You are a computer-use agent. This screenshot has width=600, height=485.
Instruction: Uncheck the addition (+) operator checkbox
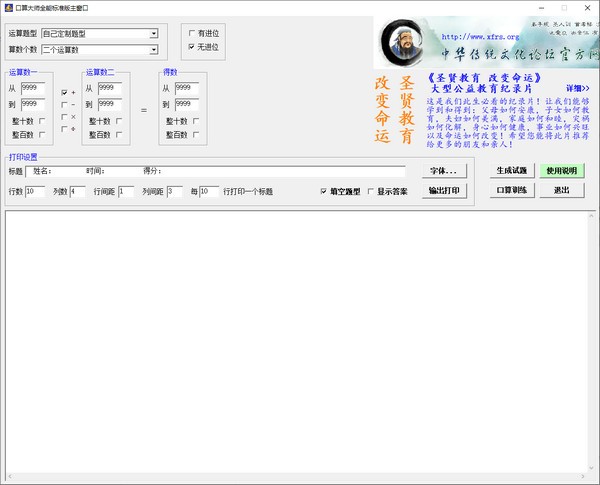(64, 92)
